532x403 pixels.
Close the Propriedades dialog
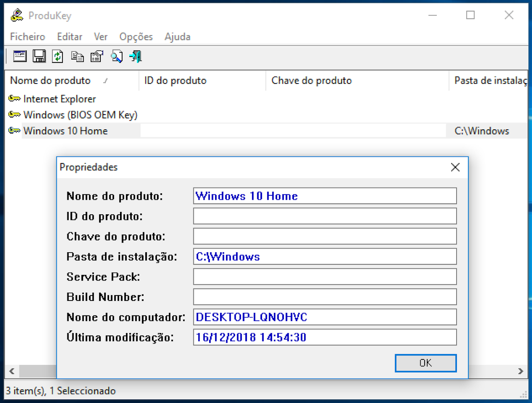click(455, 167)
